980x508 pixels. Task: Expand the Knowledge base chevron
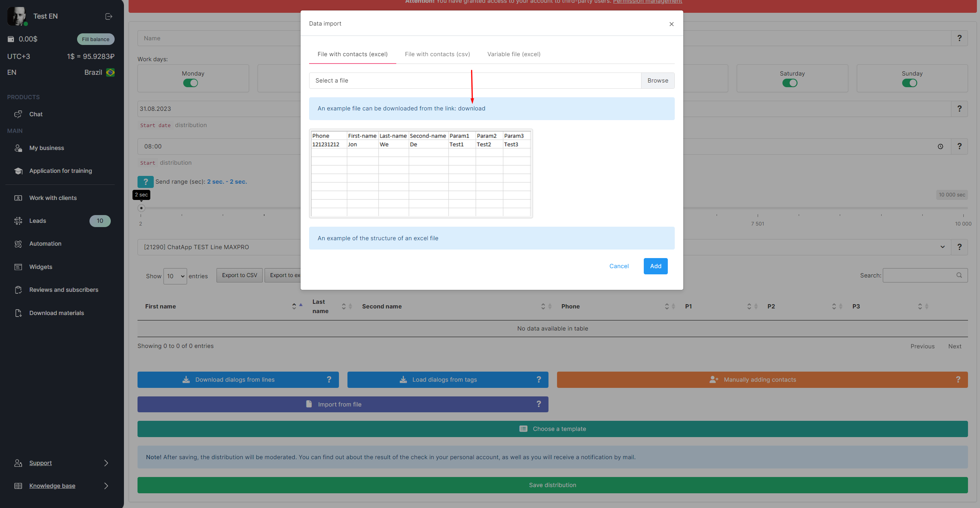(x=106, y=486)
